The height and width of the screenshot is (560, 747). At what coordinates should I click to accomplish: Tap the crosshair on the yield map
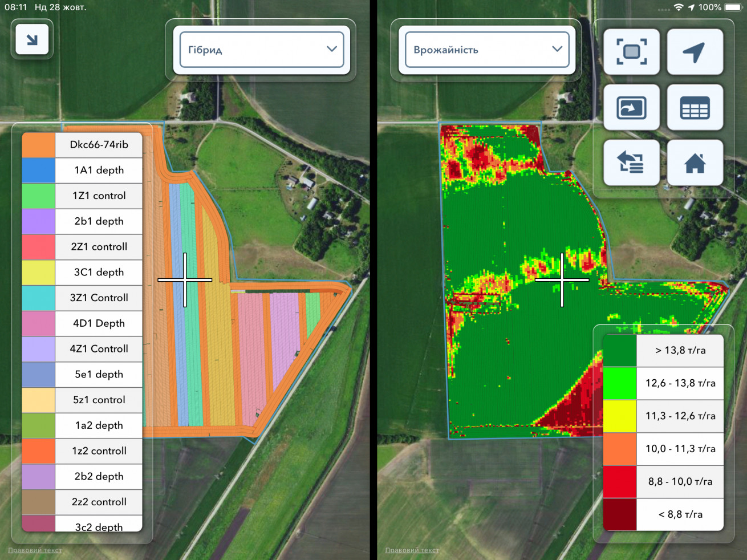click(x=562, y=280)
